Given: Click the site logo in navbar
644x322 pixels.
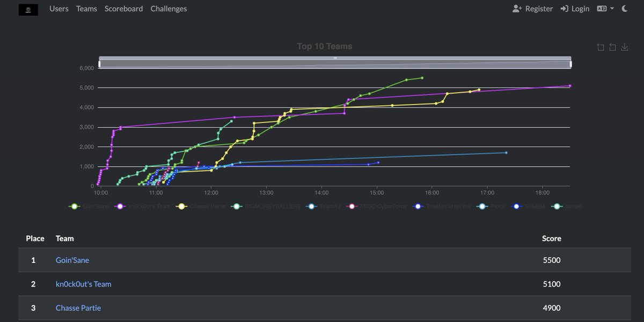Looking at the screenshot, I should tap(28, 9).
